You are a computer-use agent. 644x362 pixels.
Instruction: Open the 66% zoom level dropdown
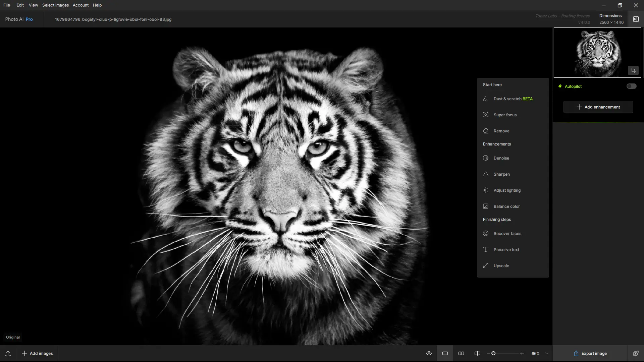pyautogui.click(x=547, y=353)
